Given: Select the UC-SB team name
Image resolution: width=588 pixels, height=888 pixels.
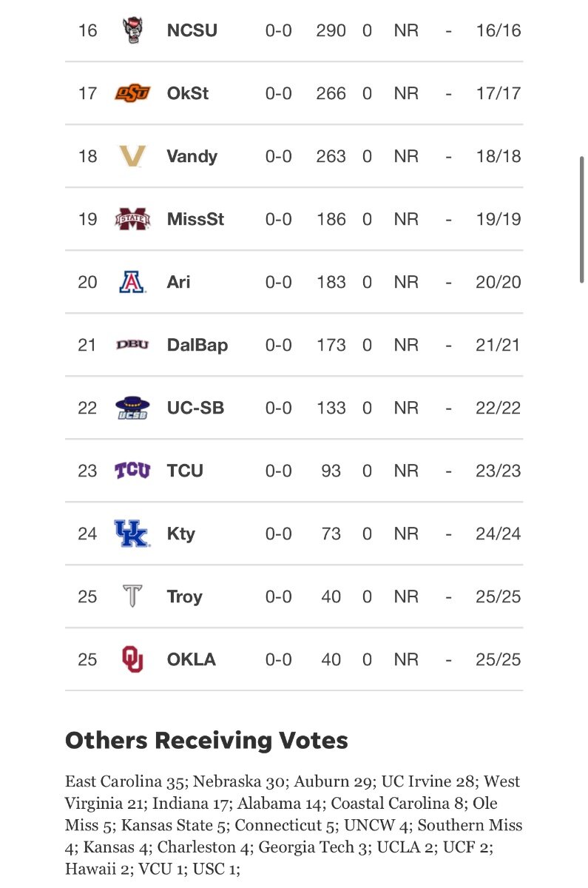Looking at the screenshot, I should coord(196,408).
